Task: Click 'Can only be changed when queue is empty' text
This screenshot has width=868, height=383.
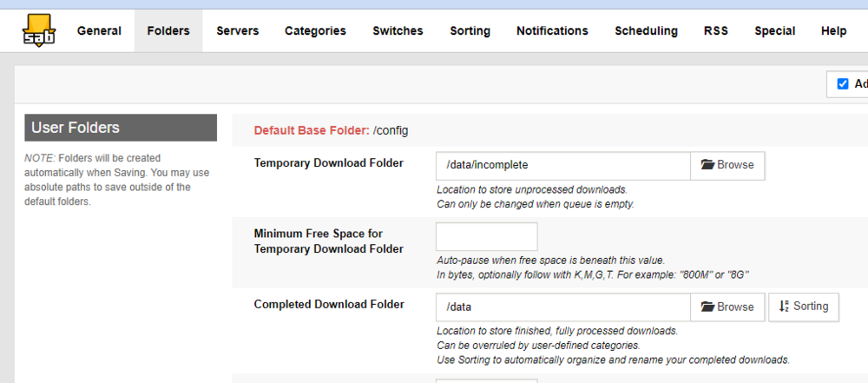Action: 536,204
